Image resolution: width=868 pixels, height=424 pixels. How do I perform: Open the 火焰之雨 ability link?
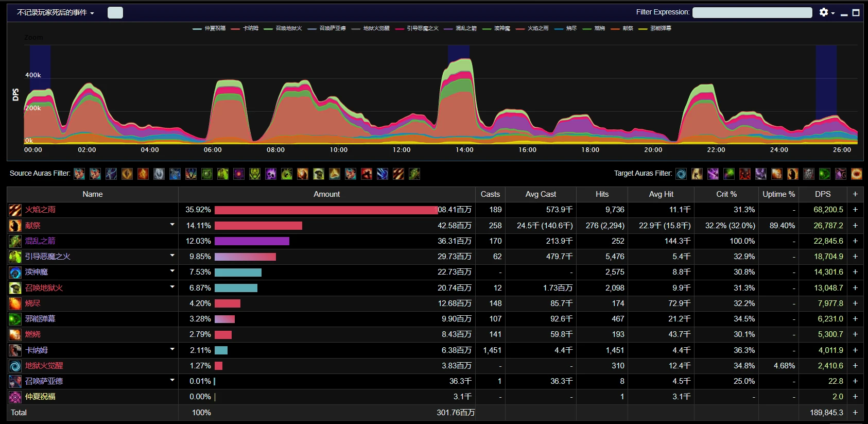coord(40,210)
